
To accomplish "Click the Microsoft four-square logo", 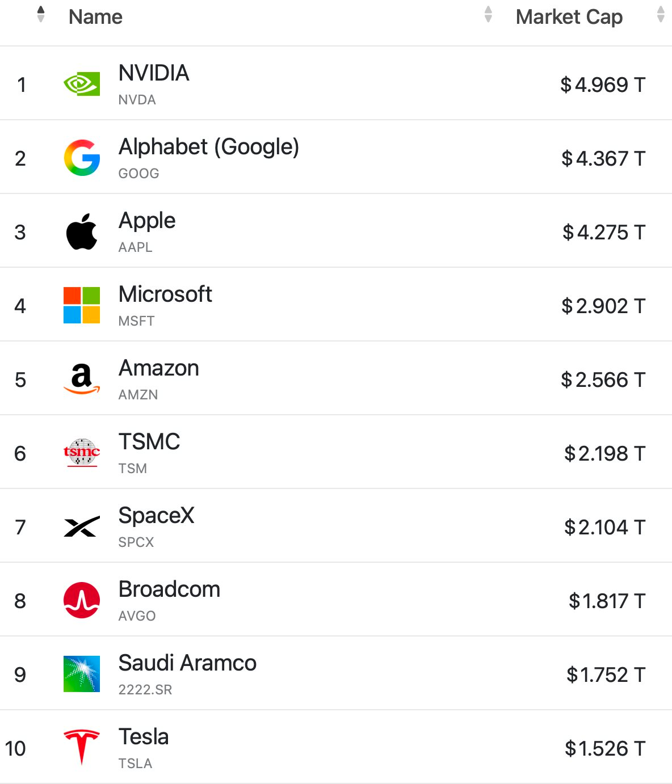I will 82,305.
